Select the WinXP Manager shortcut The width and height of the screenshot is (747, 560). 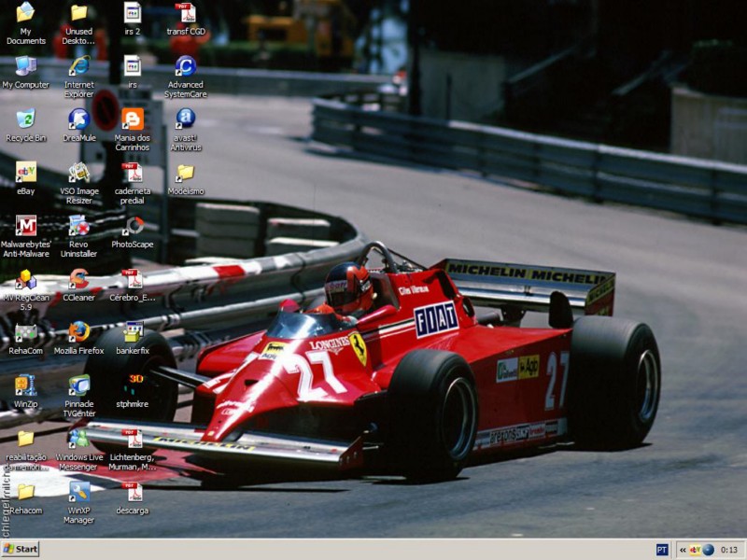click(79, 493)
